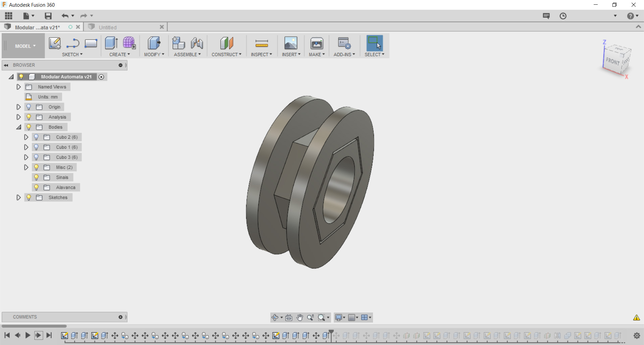Redo the last undone action
This screenshot has width=644, height=345.
coord(84,16)
